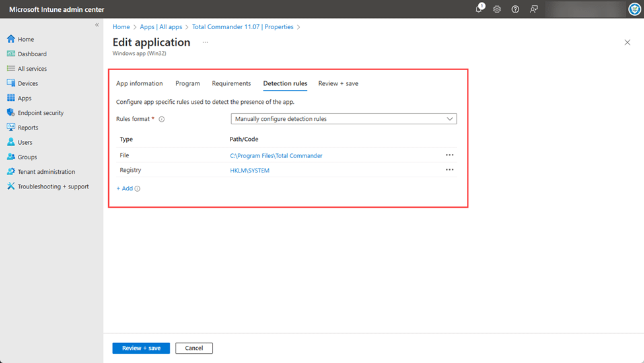Switch to the Requirements tab
The height and width of the screenshot is (363, 644).
231,84
